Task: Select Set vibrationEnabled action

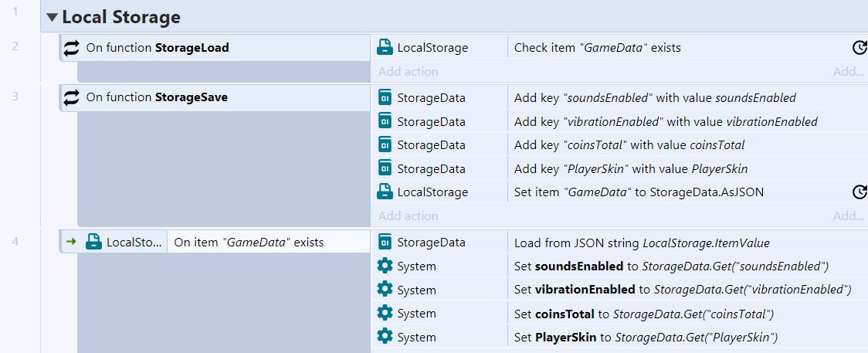Action: point(683,290)
